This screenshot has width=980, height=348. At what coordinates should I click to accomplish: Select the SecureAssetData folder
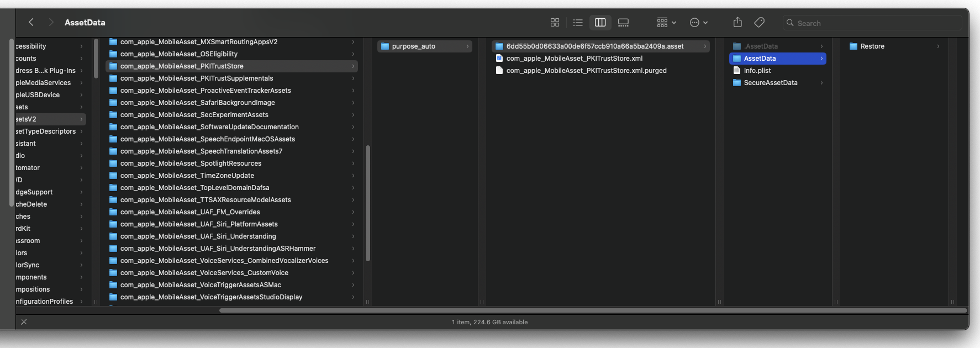[778, 83]
